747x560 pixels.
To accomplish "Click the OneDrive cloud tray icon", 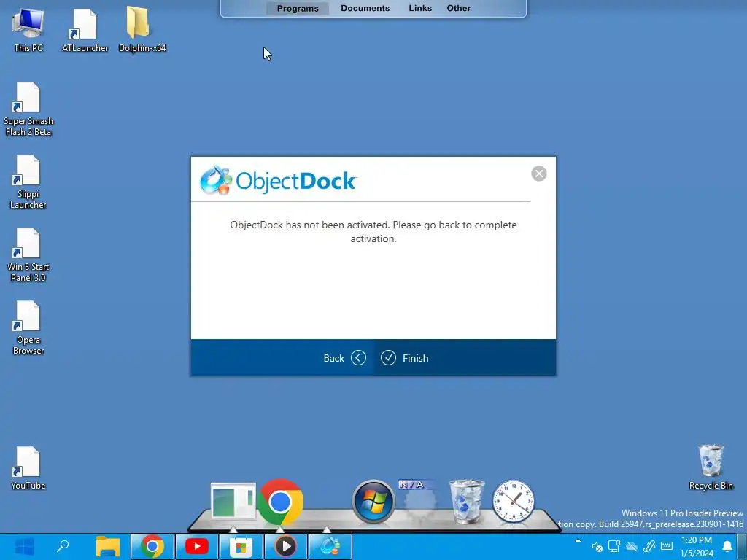I will pyautogui.click(x=632, y=546).
